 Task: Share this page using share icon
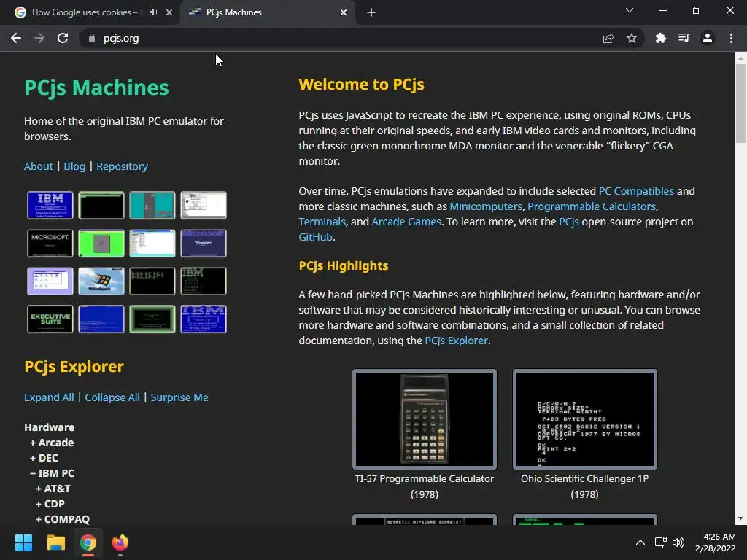[608, 38]
